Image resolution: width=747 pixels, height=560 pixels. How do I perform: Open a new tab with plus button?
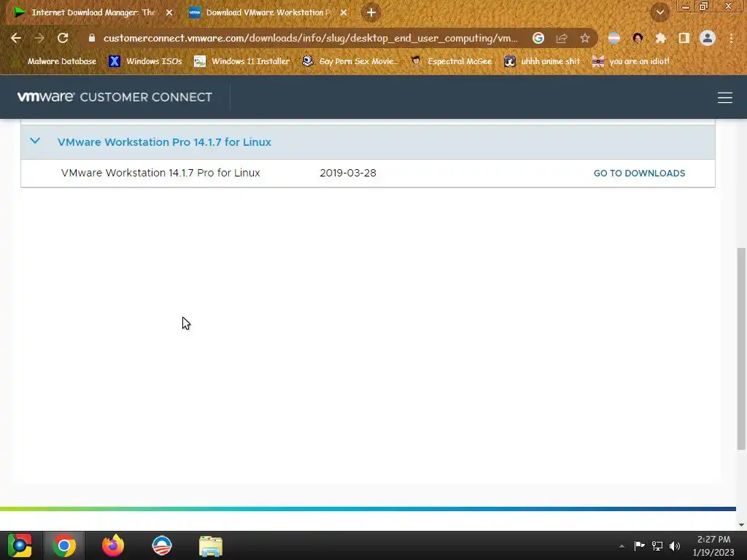371,12
